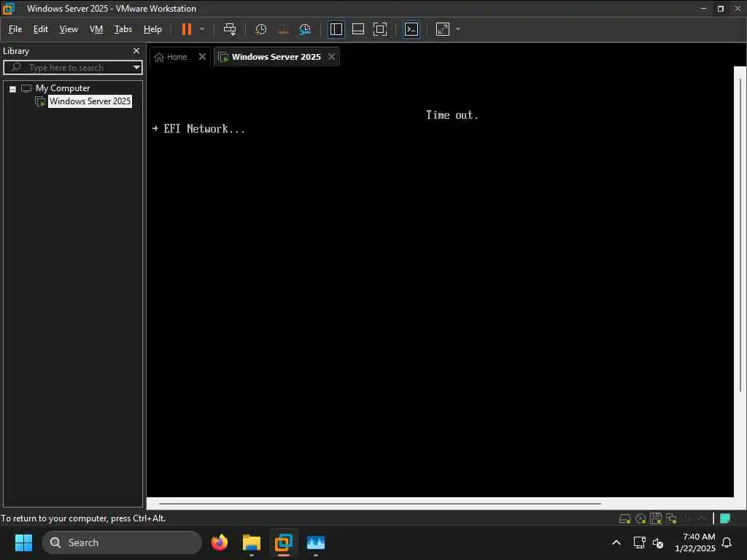Click the taskbar Search box
This screenshot has width=747, height=560.
(x=122, y=542)
